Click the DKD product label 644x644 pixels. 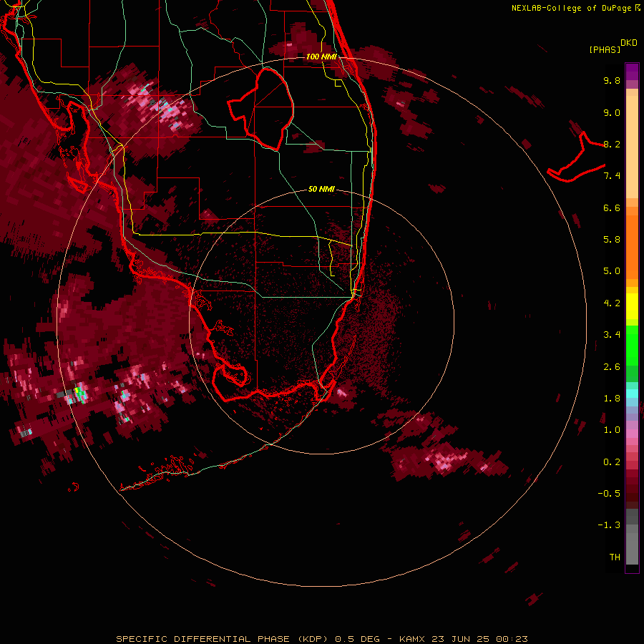click(x=629, y=43)
